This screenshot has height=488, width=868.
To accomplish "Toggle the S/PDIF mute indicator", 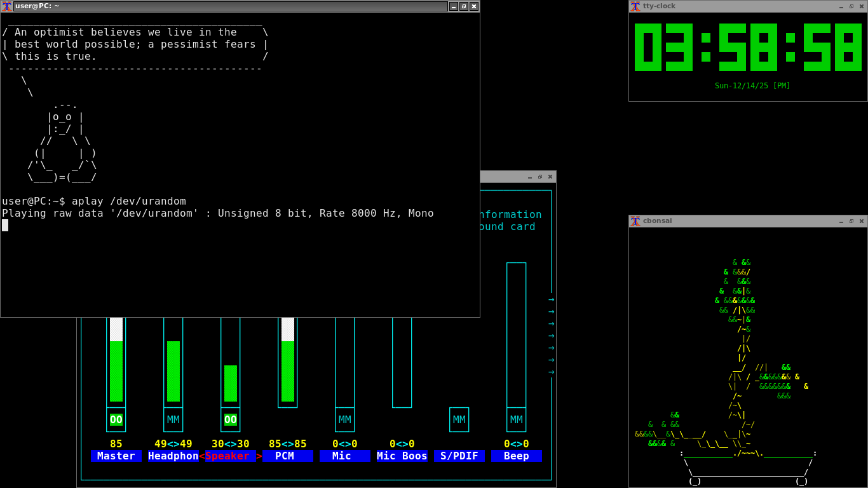I will coord(459,419).
